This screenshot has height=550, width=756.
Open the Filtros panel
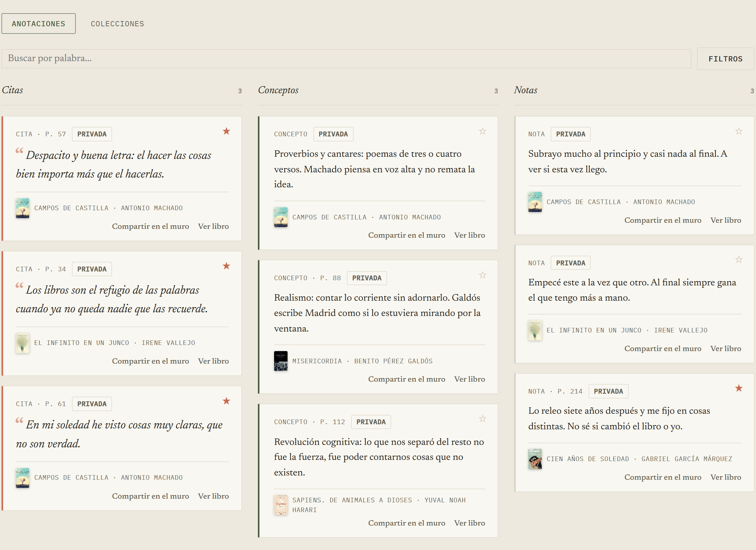(725, 59)
